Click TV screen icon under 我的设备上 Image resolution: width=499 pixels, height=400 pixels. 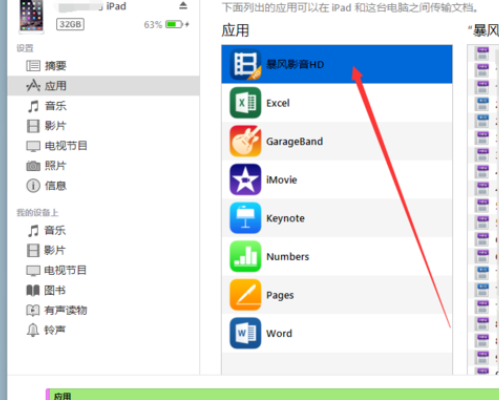(33, 270)
